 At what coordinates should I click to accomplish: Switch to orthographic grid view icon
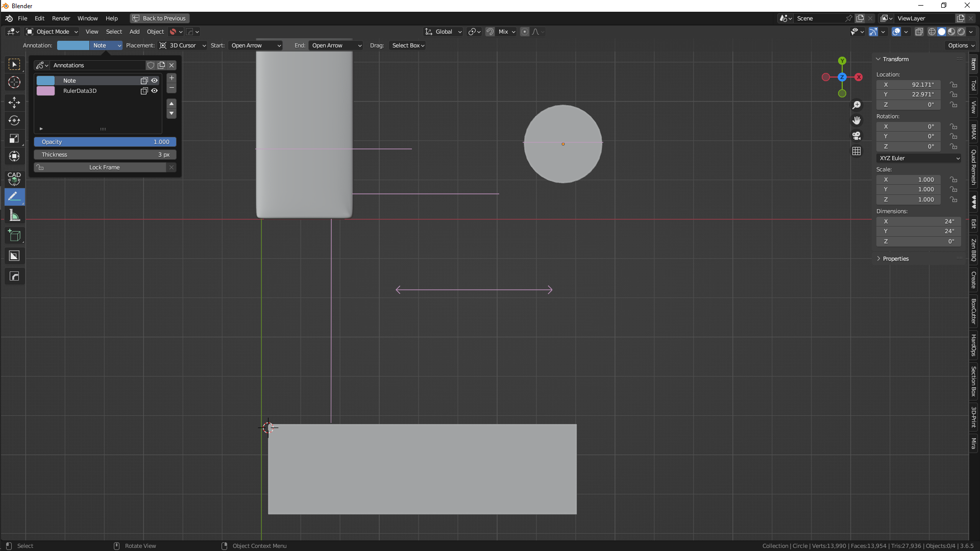856,151
